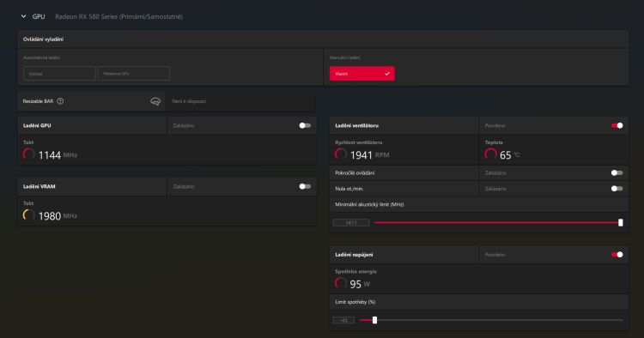Click the GPU clock gauge at 1144 MHz

tap(28, 154)
